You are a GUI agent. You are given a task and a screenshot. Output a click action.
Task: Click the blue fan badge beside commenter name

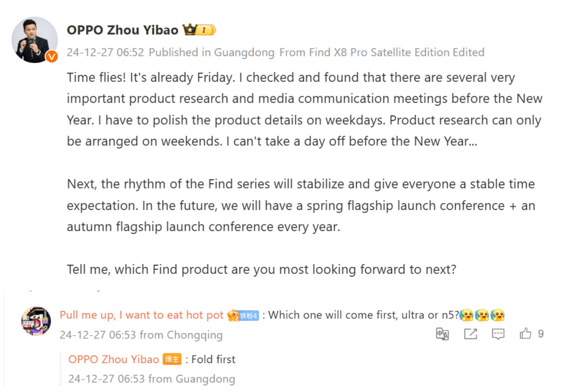click(248, 316)
